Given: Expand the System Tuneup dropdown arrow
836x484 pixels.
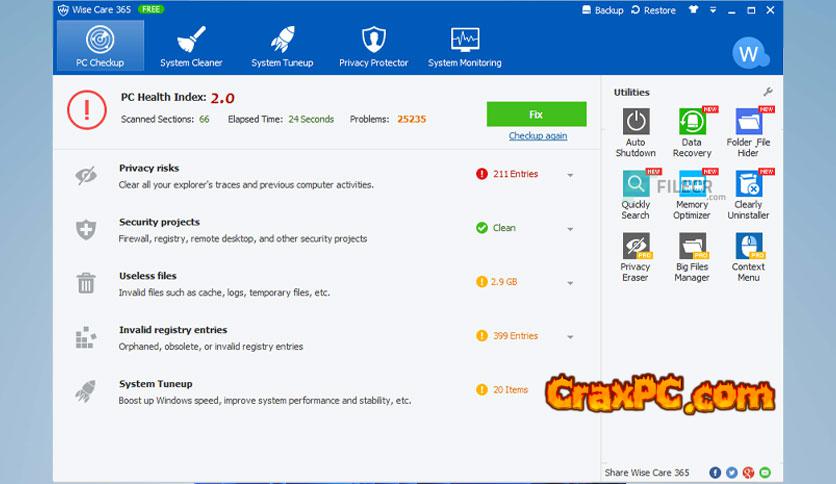Looking at the screenshot, I should click(570, 391).
